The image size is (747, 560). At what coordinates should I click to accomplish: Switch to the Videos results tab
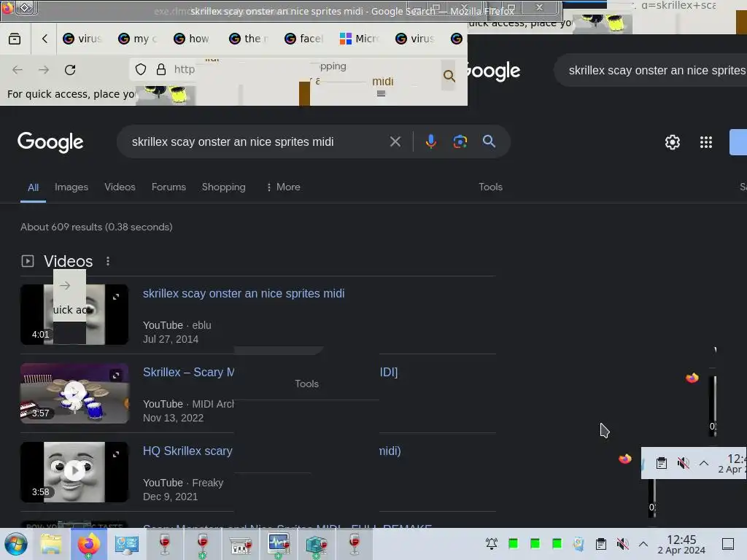120,187
